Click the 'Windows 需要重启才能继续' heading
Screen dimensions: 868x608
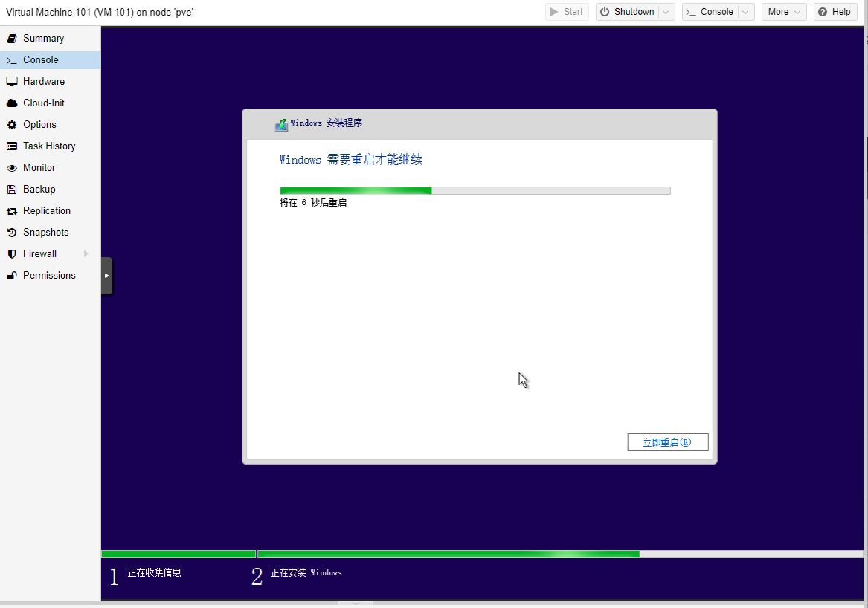[x=351, y=159]
